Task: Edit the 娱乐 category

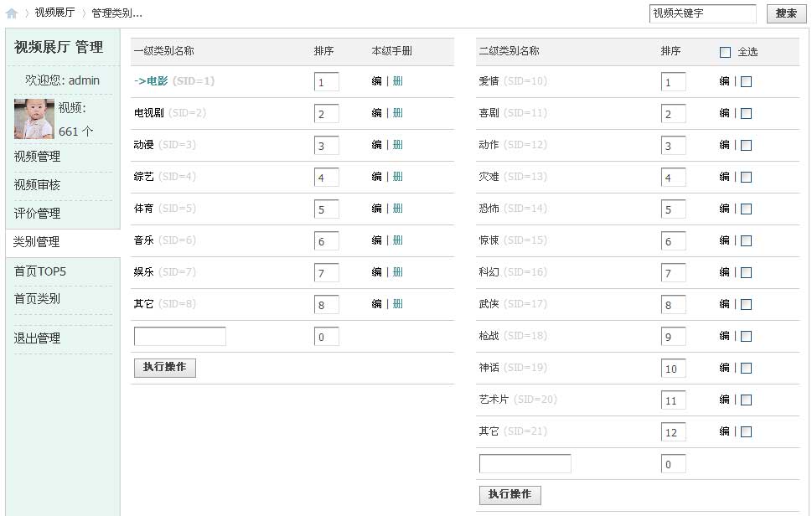Action: click(x=376, y=272)
